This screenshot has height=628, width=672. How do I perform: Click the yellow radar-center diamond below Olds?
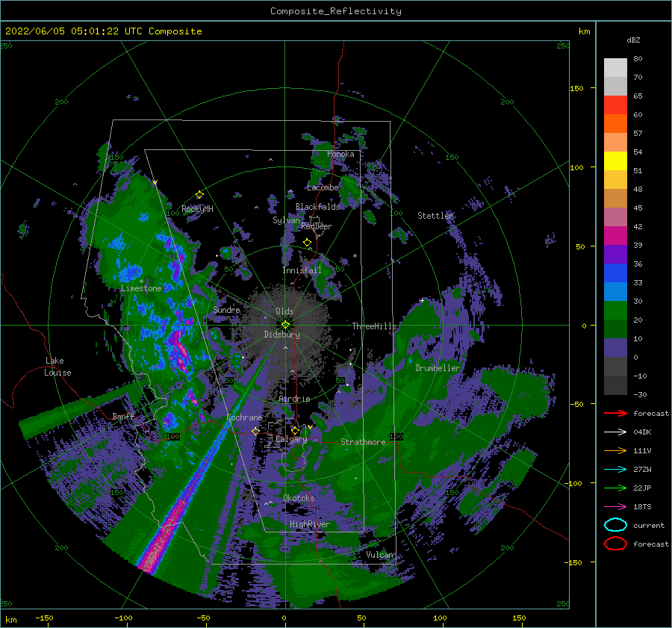[285, 325]
